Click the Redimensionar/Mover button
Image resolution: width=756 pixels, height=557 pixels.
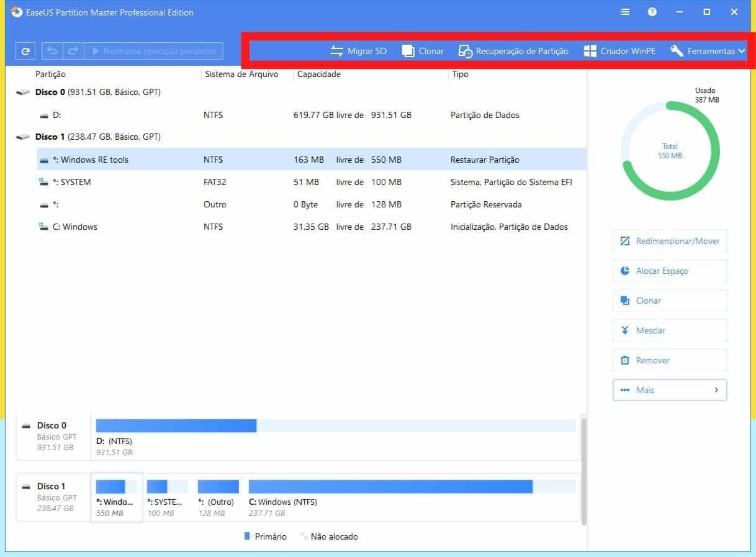[669, 241]
